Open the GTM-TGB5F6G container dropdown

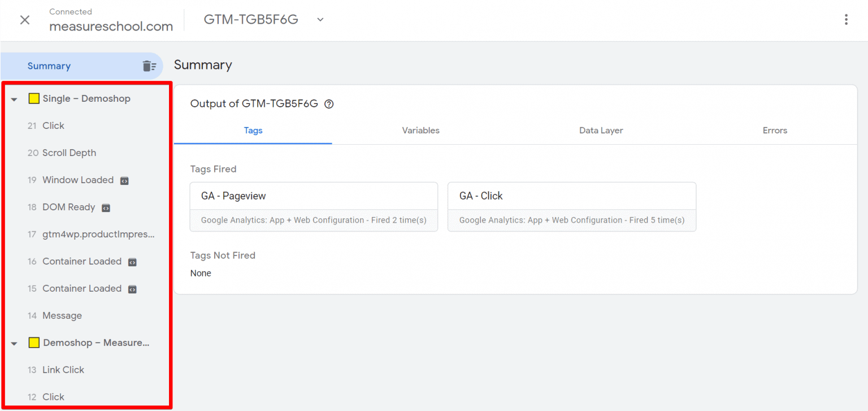click(x=320, y=19)
